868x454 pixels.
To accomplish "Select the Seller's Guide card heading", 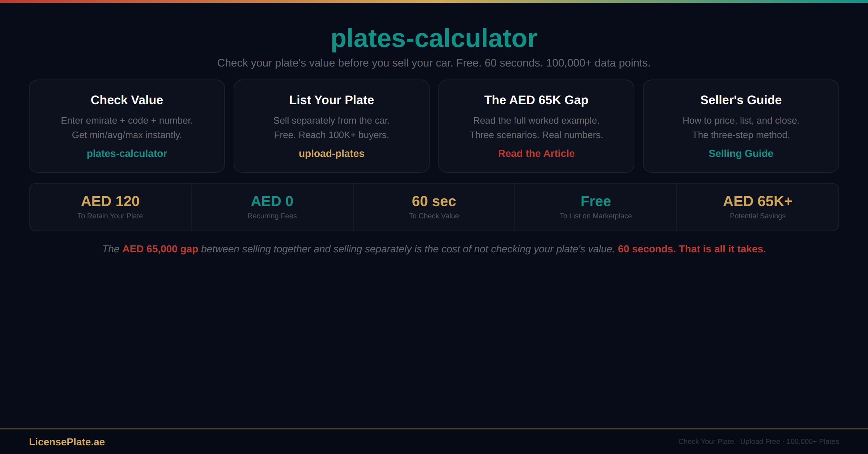I will click(x=741, y=100).
